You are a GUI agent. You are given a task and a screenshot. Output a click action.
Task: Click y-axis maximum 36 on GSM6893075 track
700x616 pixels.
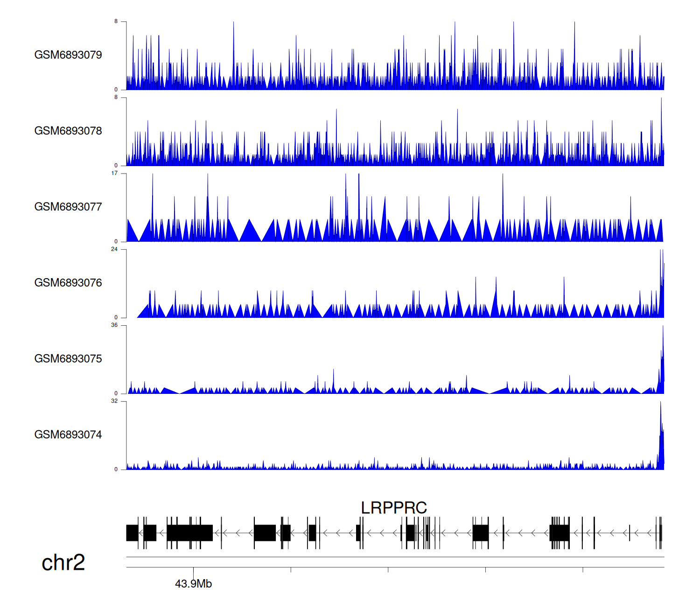tap(114, 325)
